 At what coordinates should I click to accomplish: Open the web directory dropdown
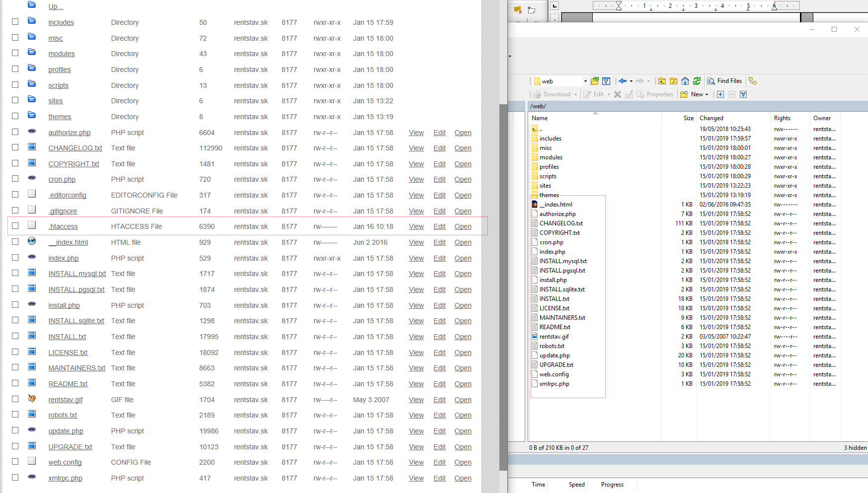pyautogui.click(x=585, y=81)
